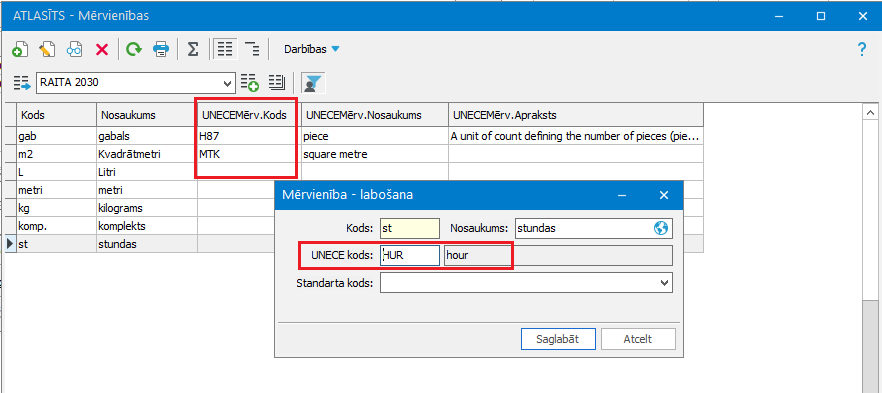882x393 pixels.
Task: Click the Atcelt button
Action: [x=638, y=339]
